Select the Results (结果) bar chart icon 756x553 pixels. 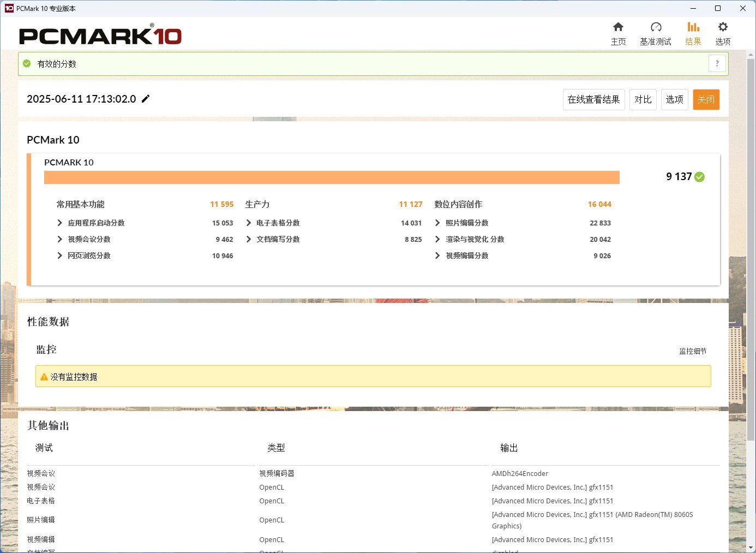[x=693, y=27]
